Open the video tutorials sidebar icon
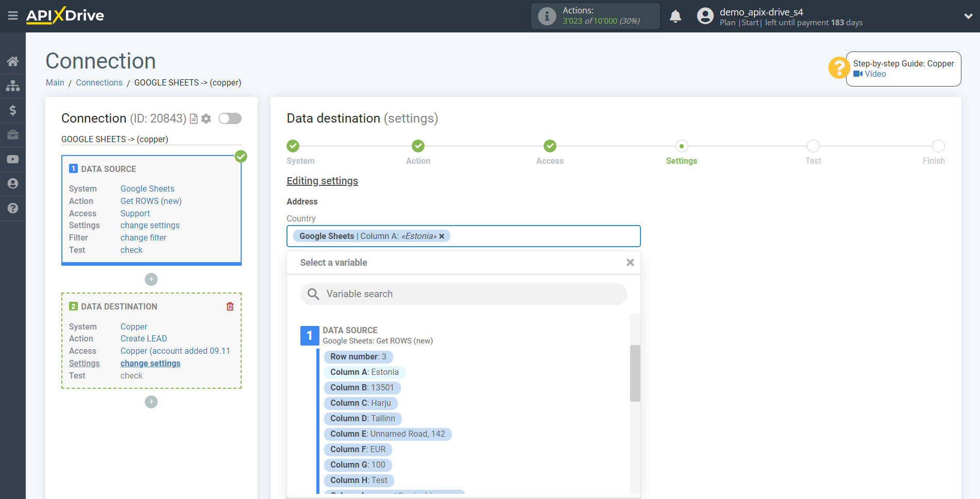Screen dimensions: 980x499 (x=13, y=159)
